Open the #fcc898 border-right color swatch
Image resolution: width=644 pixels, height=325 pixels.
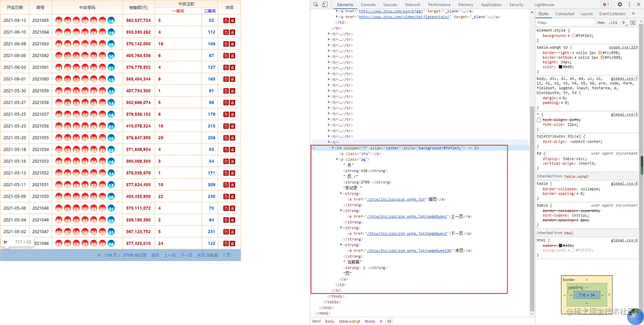600,53
